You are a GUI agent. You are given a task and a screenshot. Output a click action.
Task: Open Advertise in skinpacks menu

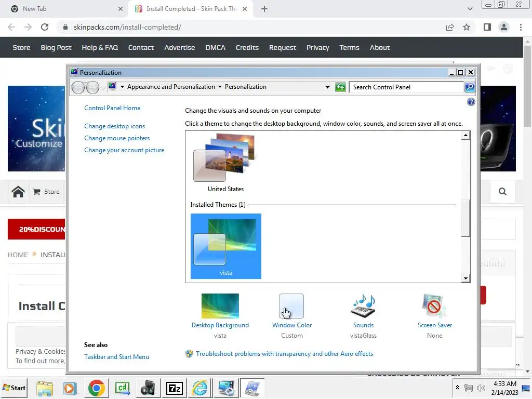[x=179, y=47]
